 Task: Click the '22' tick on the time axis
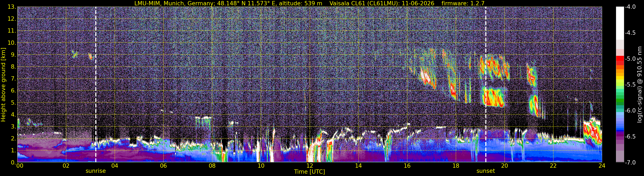pyautogui.click(x=553, y=166)
